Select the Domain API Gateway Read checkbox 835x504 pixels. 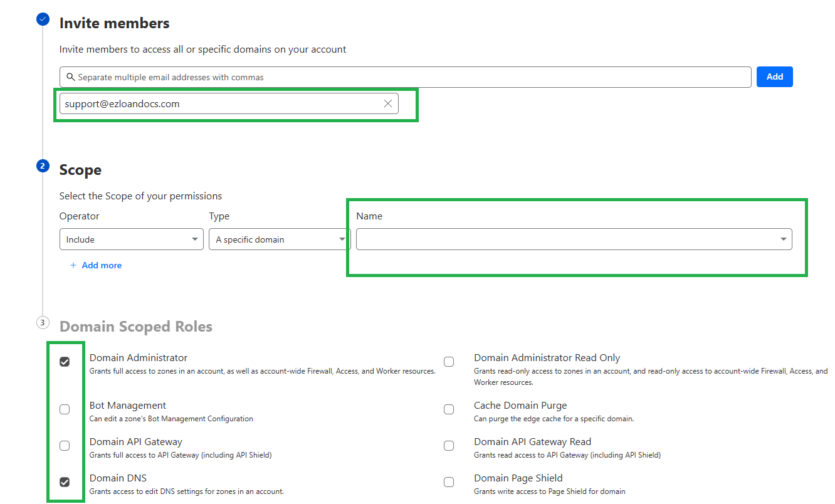click(449, 446)
